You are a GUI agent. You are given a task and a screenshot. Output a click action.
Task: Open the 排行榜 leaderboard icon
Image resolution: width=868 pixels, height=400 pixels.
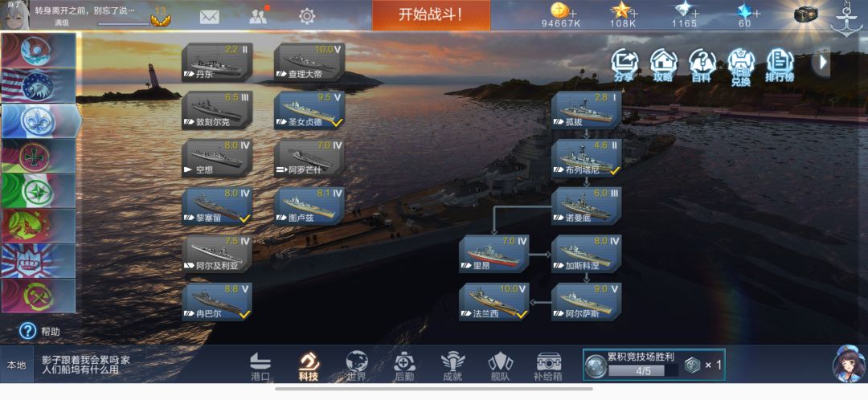780,66
